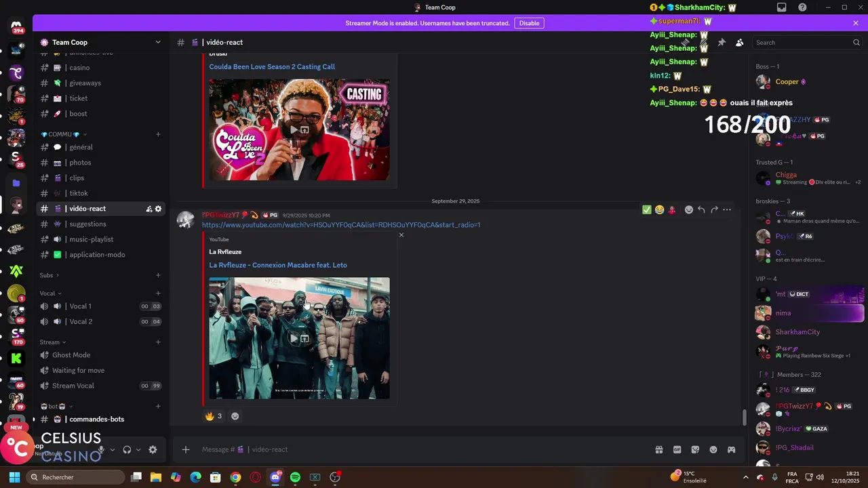Create invite for vidéo-react channel
The height and width of the screenshot is (488, 868).
pyautogui.click(x=149, y=209)
